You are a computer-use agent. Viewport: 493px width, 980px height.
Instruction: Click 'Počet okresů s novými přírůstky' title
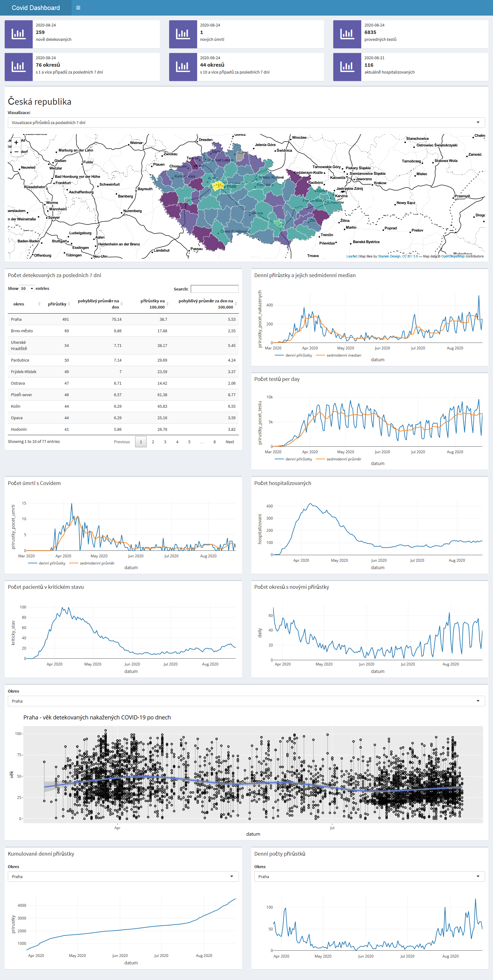tap(292, 587)
